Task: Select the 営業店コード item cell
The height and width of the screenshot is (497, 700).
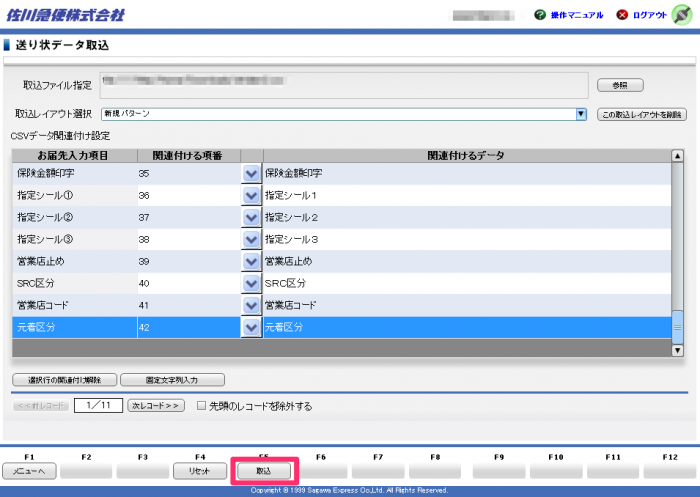Action: click(75, 305)
